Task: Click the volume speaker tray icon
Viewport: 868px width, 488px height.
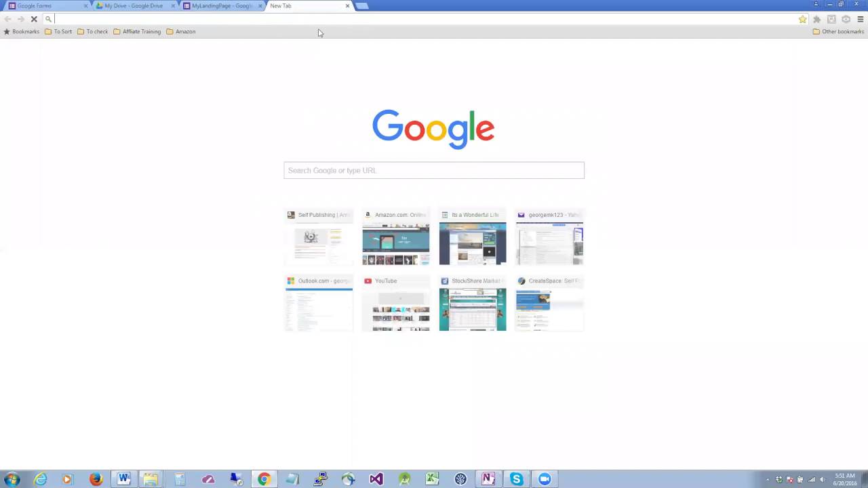Action: pos(823,480)
